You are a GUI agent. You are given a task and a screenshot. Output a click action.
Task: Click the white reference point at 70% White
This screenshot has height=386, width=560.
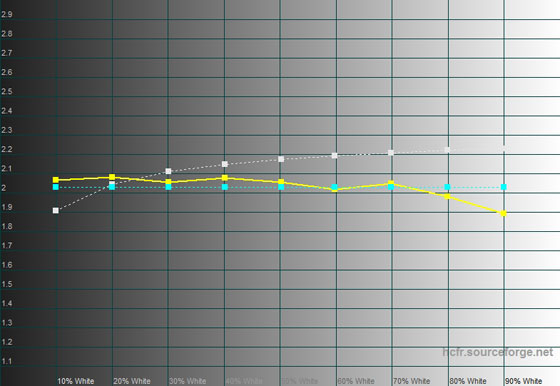pyautogui.click(x=391, y=152)
